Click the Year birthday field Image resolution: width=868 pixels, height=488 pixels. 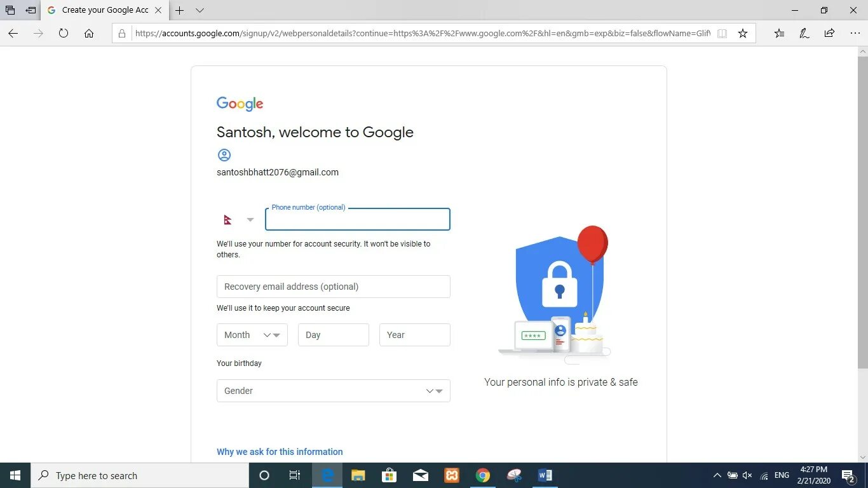(x=415, y=335)
